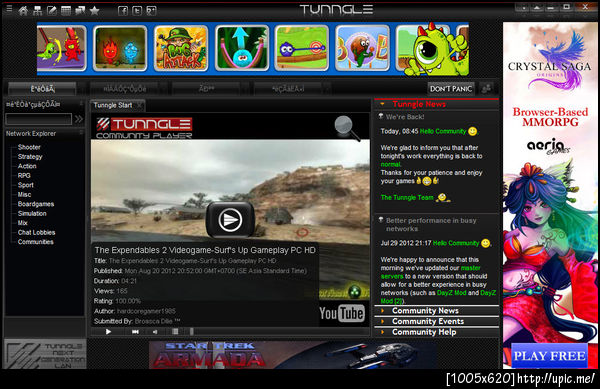Click the stop button in the player bar

(175, 332)
